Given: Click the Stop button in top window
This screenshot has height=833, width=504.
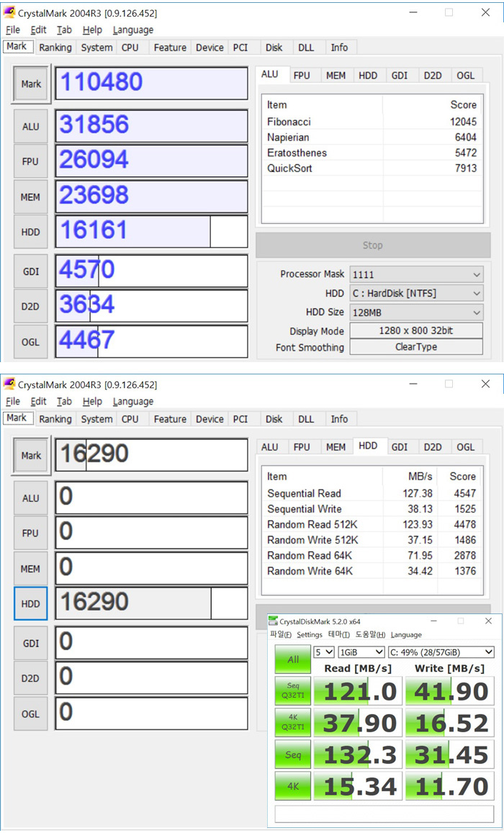Looking at the screenshot, I should (x=373, y=245).
